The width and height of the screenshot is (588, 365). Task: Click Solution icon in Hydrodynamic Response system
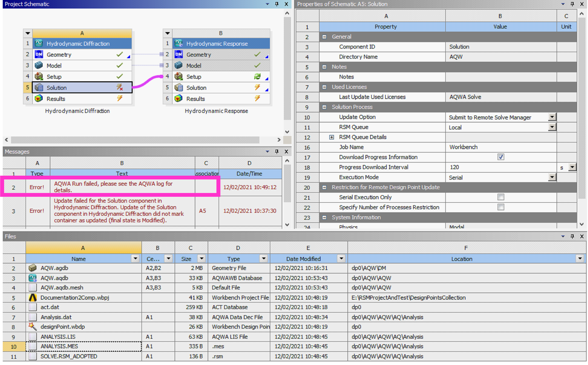pyautogui.click(x=179, y=87)
